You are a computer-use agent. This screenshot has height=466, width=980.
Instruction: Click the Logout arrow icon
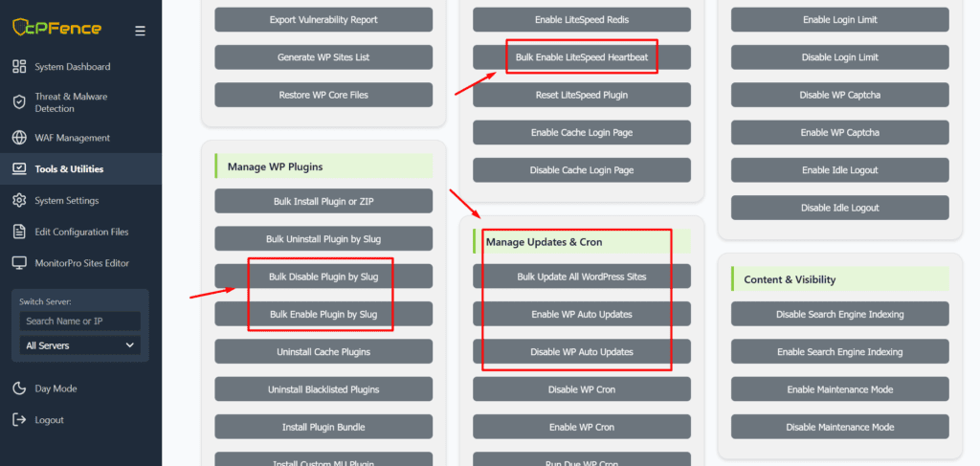coord(19,420)
